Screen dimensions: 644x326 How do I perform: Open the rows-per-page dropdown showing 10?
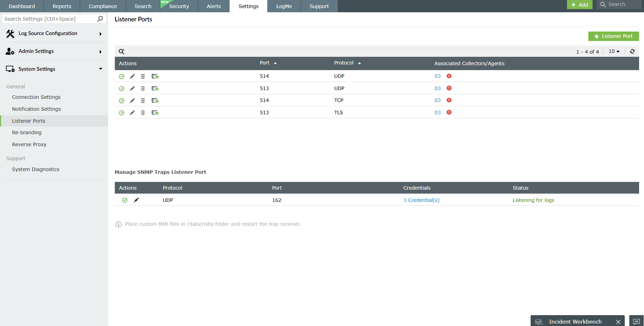pos(614,51)
